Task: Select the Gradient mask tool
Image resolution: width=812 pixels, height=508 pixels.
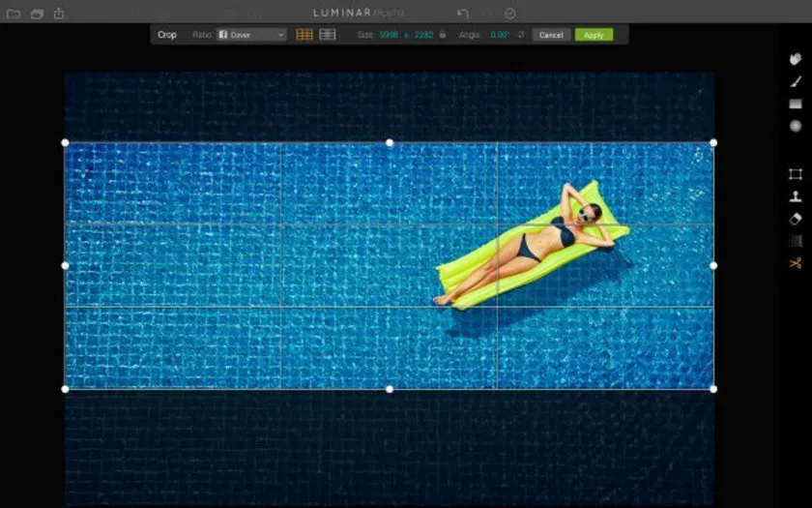Action: click(795, 104)
